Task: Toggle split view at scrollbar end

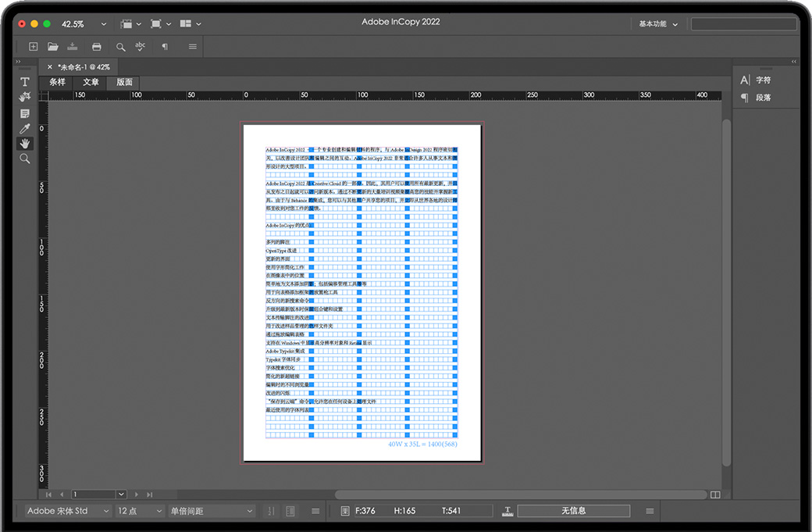Action: pos(715,495)
